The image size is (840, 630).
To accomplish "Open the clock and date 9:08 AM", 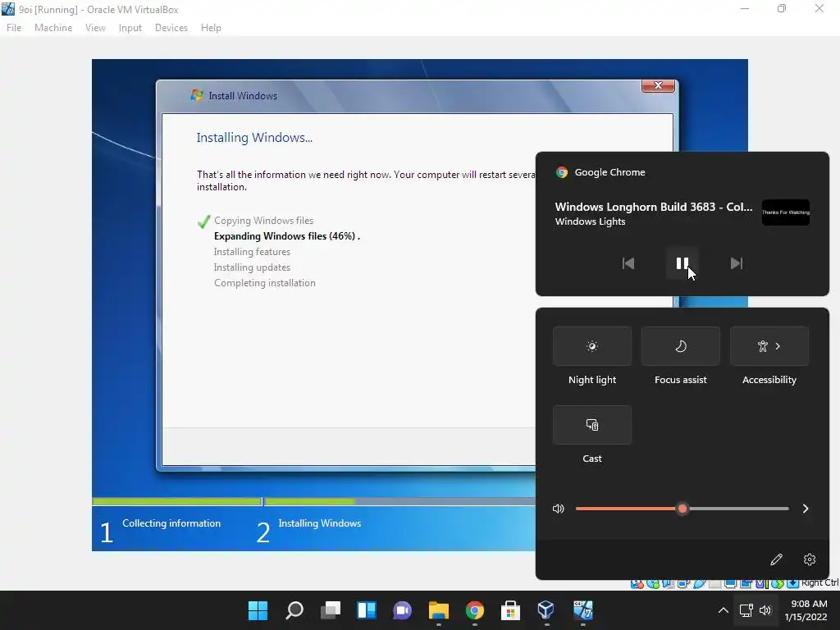I will 806,610.
